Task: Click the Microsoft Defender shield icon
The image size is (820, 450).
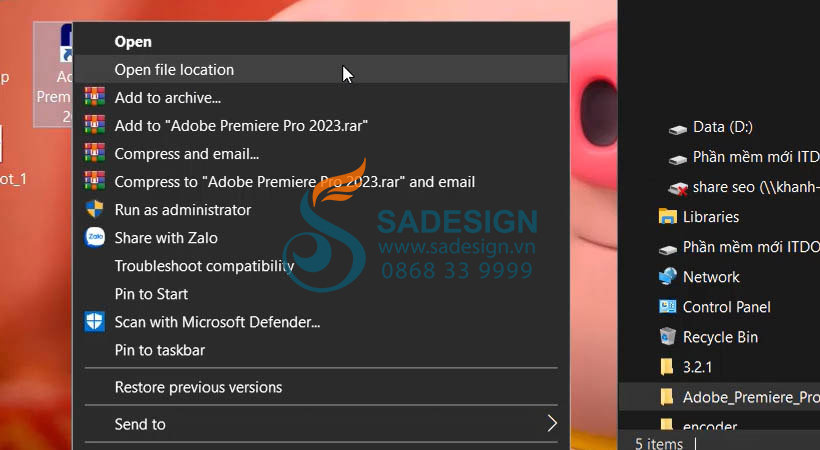Action: pos(95,321)
